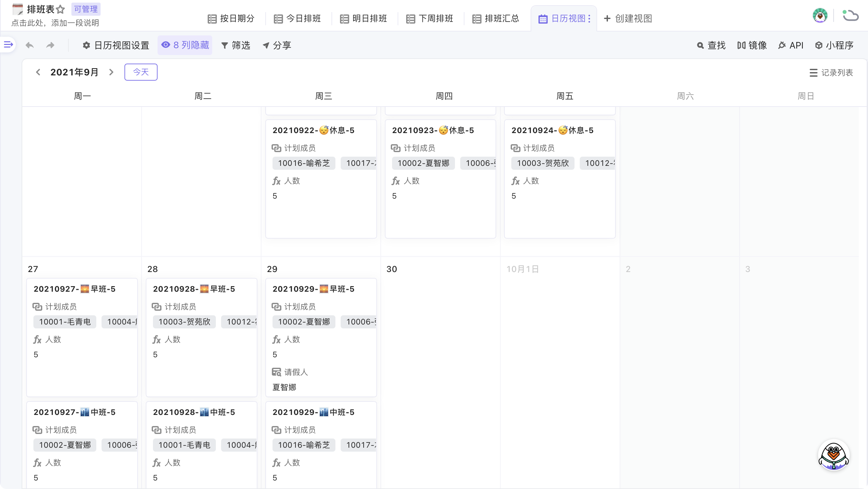
Task: Star the 排班表 datasheet as favorite
Action: (60, 10)
